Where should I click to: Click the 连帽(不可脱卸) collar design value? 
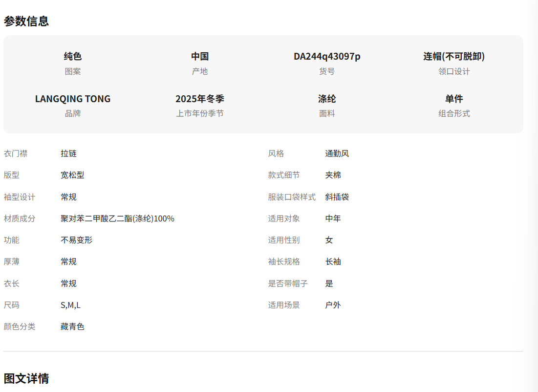coord(454,56)
